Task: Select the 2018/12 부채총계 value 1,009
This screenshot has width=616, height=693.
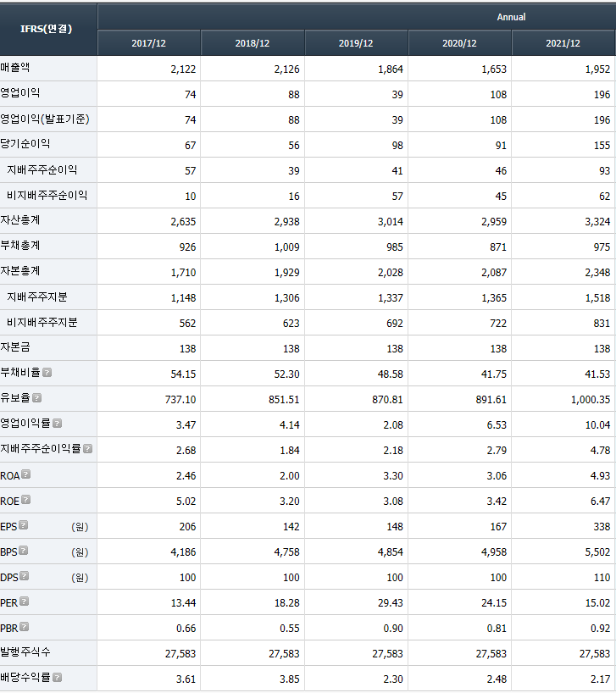Action: [286, 247]
